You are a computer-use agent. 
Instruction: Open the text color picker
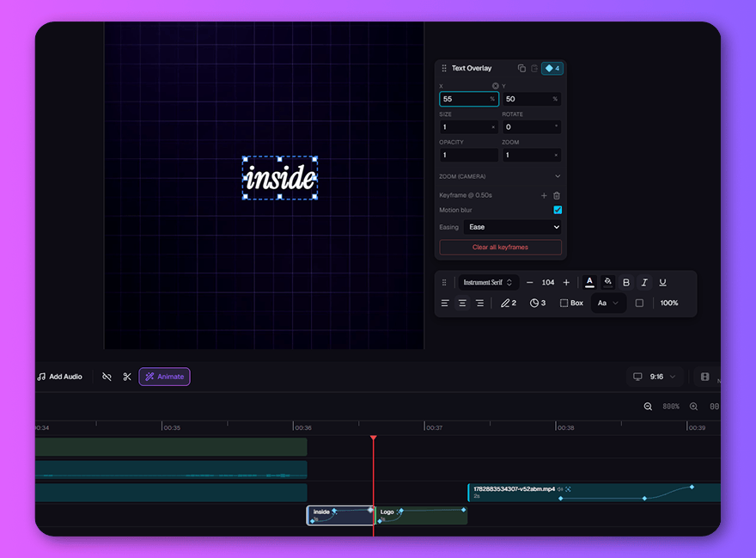click(x=589, y=282)
